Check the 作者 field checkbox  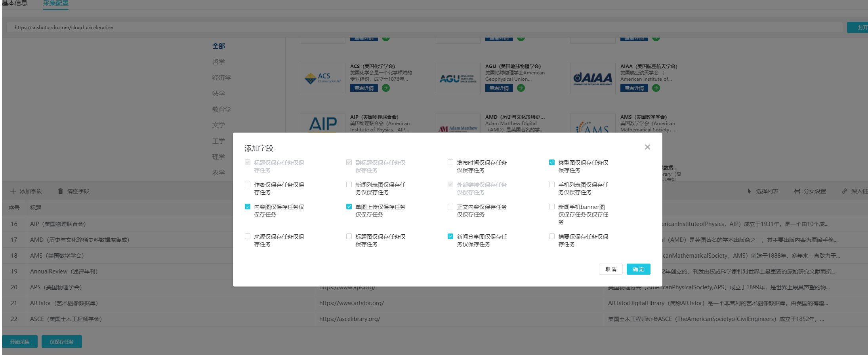tap(248, 184)
